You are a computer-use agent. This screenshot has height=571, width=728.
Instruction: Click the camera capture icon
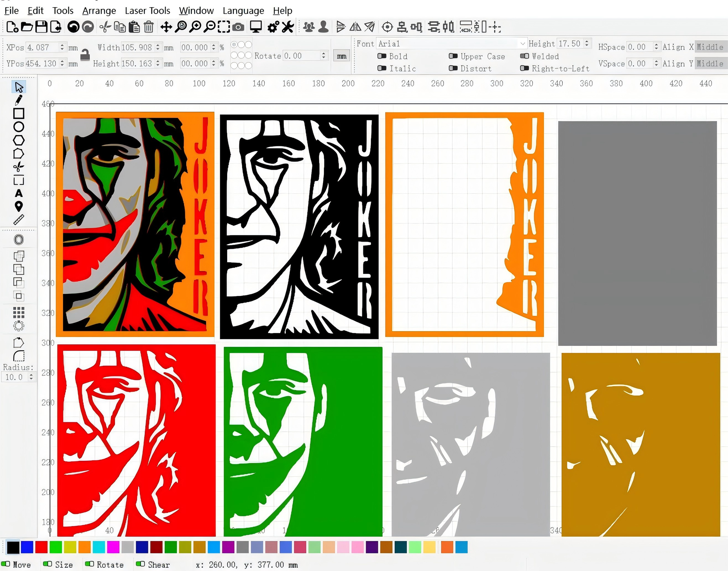tap(238, 27)
